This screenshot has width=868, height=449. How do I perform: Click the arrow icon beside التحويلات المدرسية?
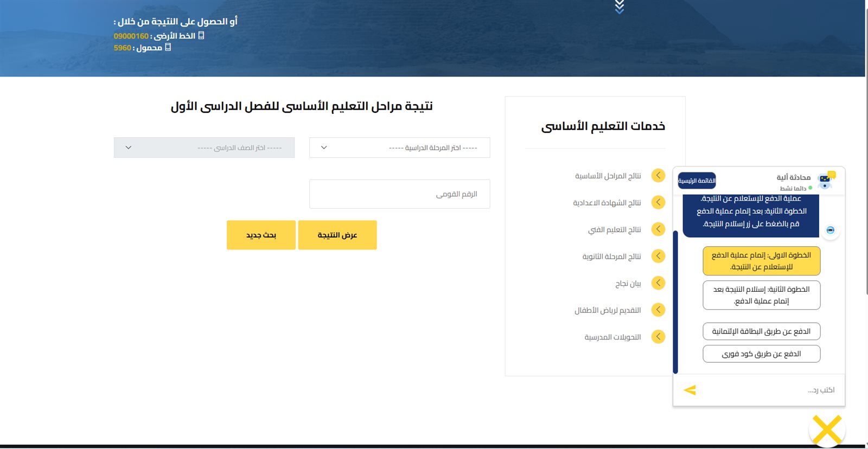click(x=658, y=337)
